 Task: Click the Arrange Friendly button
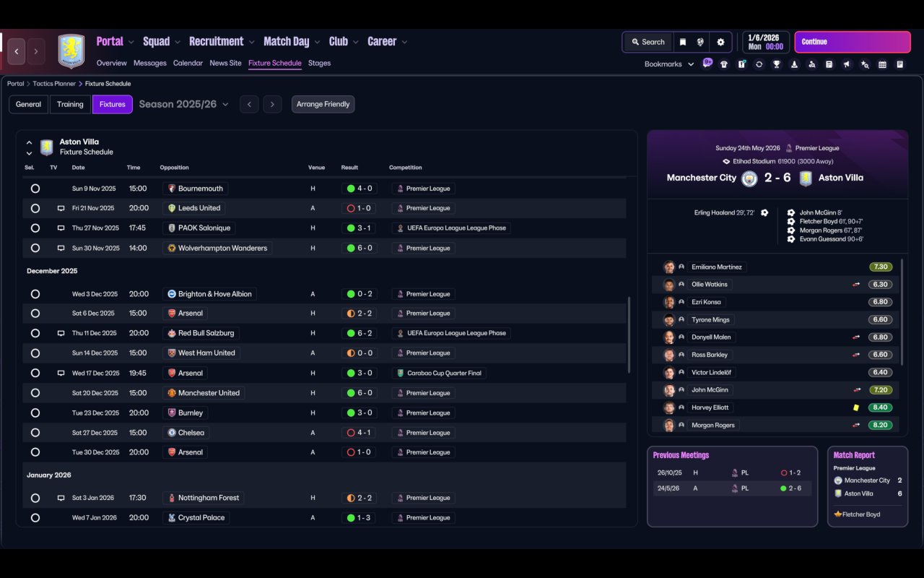pyautogui.click(x=323, y=104)
